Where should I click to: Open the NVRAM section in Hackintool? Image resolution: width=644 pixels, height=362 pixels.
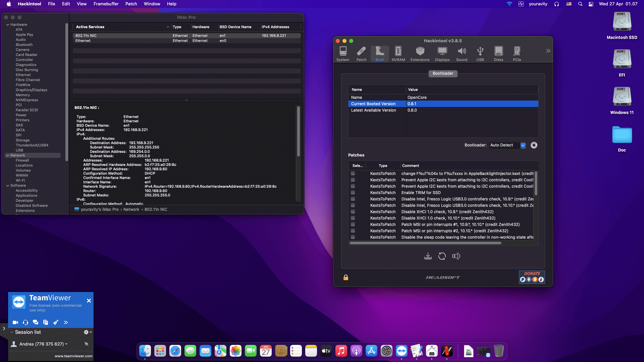coord(398,54)
